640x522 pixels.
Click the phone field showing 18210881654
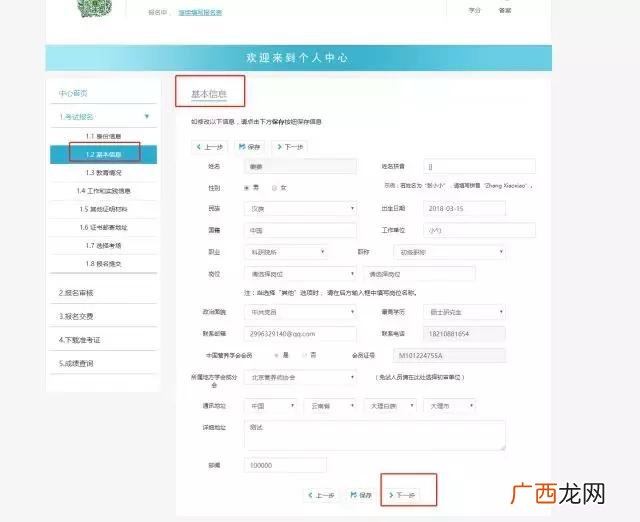click(x=464, y=334)
